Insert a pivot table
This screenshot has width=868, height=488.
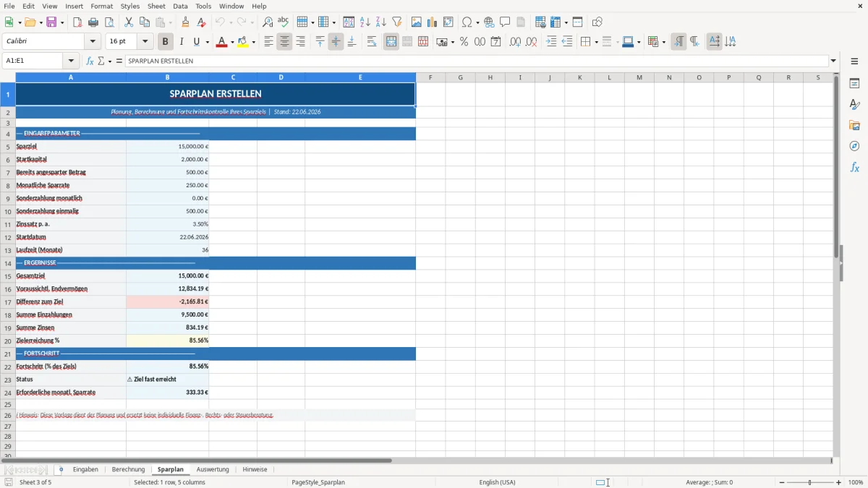[448, 22]
